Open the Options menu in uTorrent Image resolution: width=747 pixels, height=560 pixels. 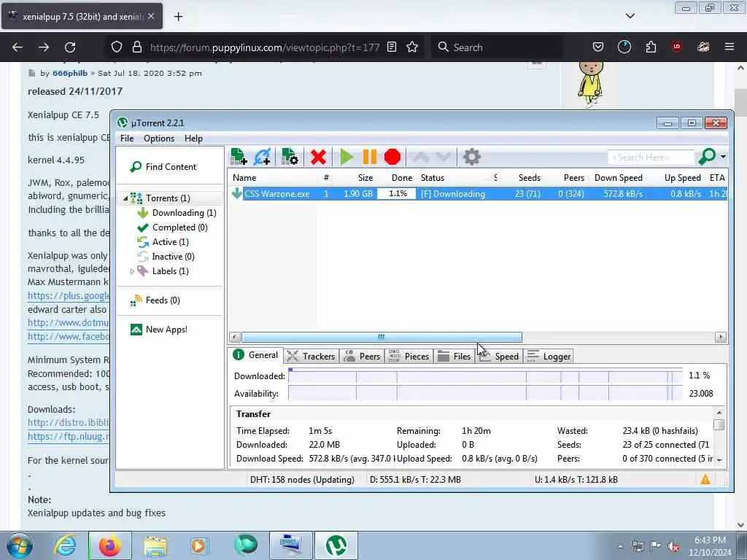click(159, 139)
